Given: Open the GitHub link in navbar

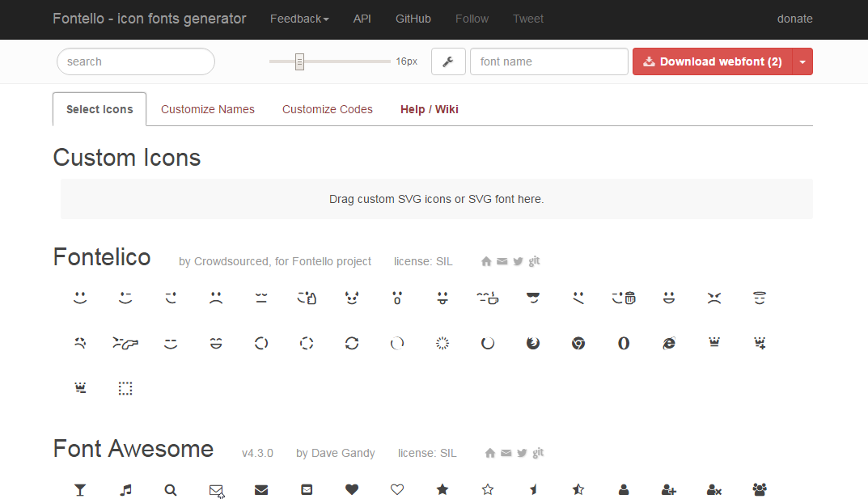Looking at the screenshot, I should point(413,19).
